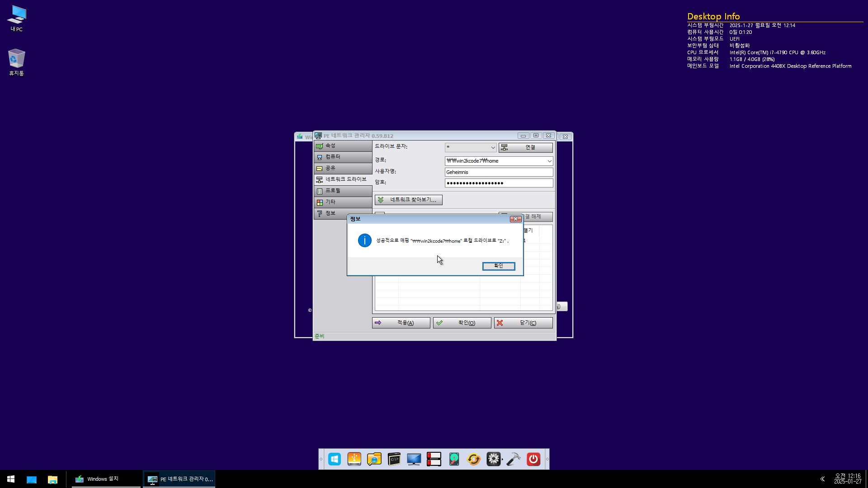Show hidden system tray icons chevron
This screenshot has height=488, width=868.
pos(822,479)
